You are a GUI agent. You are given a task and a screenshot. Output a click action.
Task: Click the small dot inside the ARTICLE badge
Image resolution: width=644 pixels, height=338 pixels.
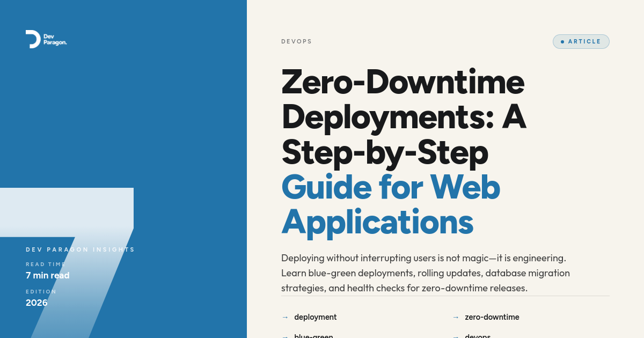pos(562,42)
